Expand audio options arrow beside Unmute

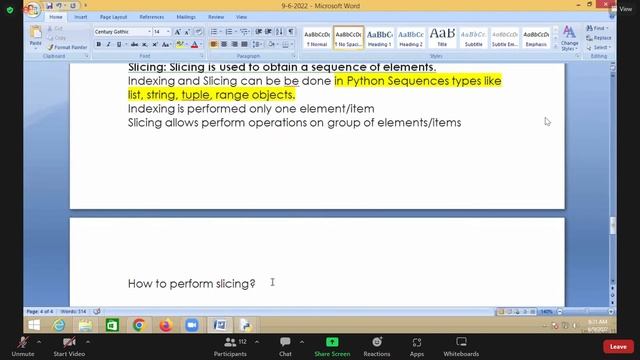click(x=39, y=342)
